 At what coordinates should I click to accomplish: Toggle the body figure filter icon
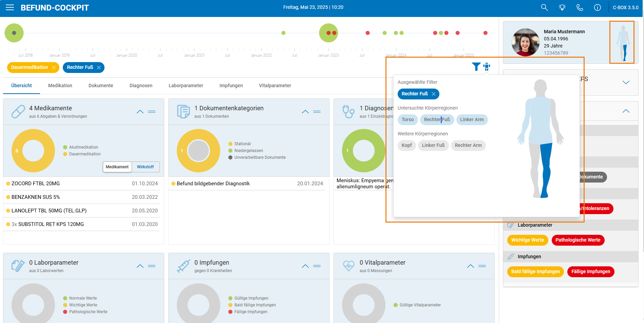(x=487, y=67)
